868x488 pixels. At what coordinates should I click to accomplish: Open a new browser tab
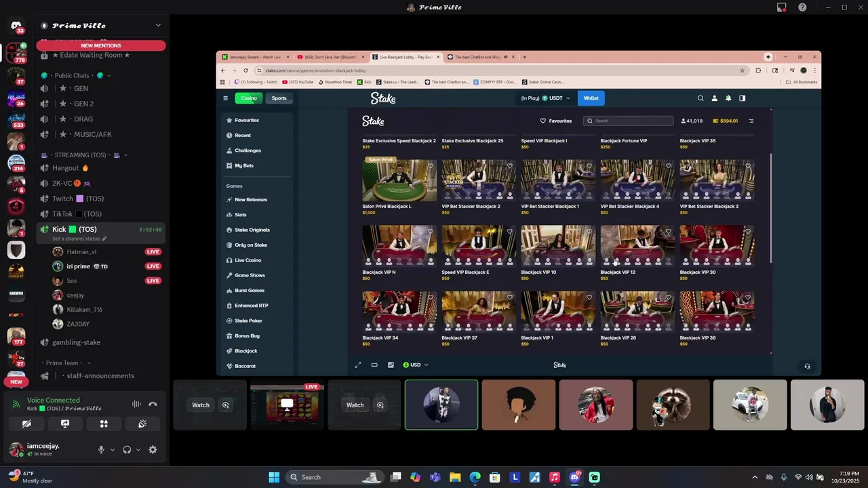tap(524, 57)
